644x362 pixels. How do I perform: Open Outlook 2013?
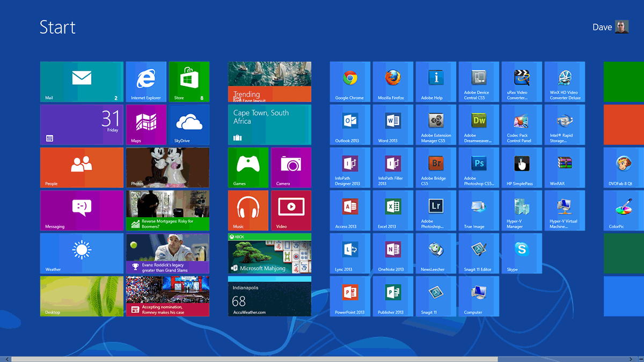pyautogui.click(x=350, y=124)
